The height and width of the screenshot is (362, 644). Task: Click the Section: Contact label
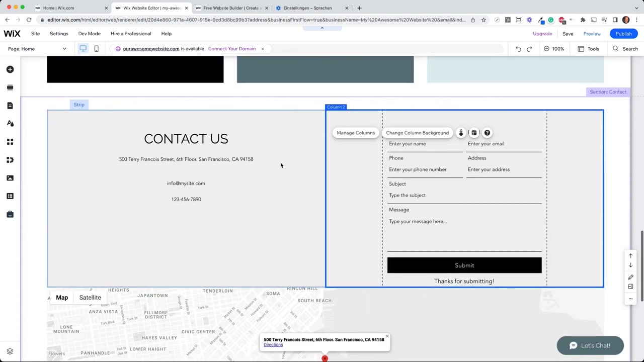608,92
